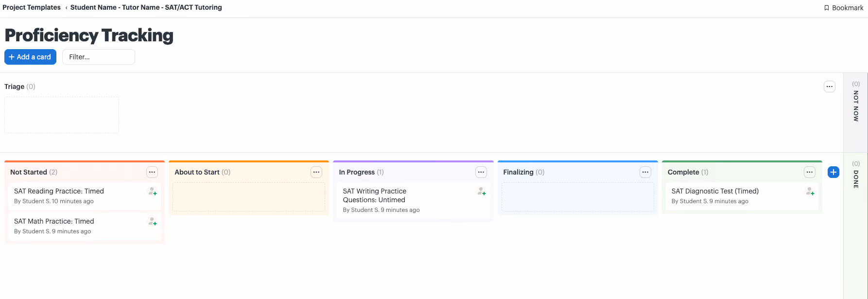Image resolution: width=868 pixels, height=299 pixels.
Task: Click the Add a card button
Action: [30, 57]
